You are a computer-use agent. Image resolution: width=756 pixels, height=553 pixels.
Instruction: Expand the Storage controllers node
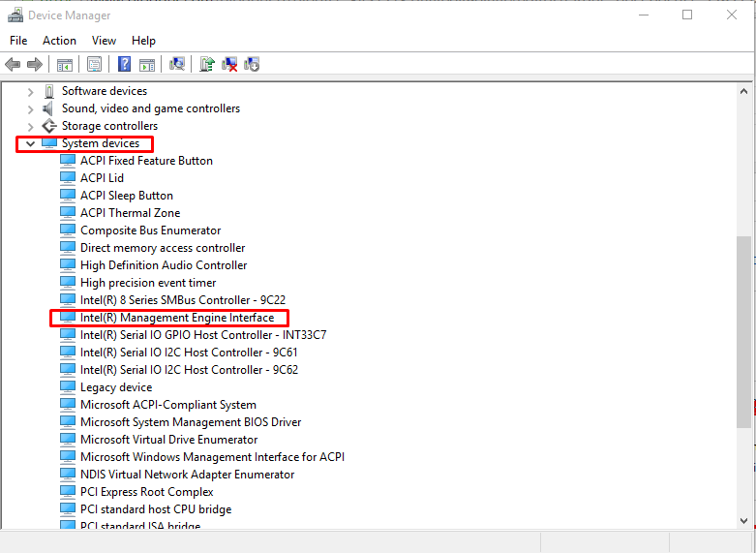(30, 127)
